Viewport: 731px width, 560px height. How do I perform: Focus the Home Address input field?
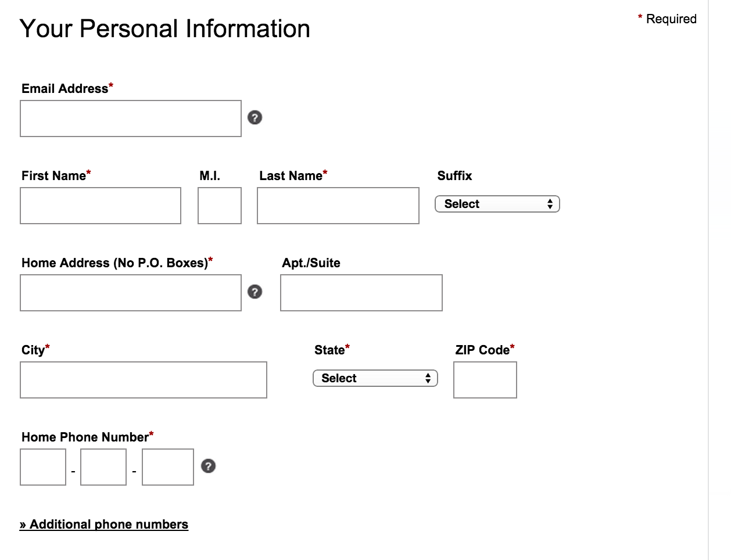click(131, 293)
